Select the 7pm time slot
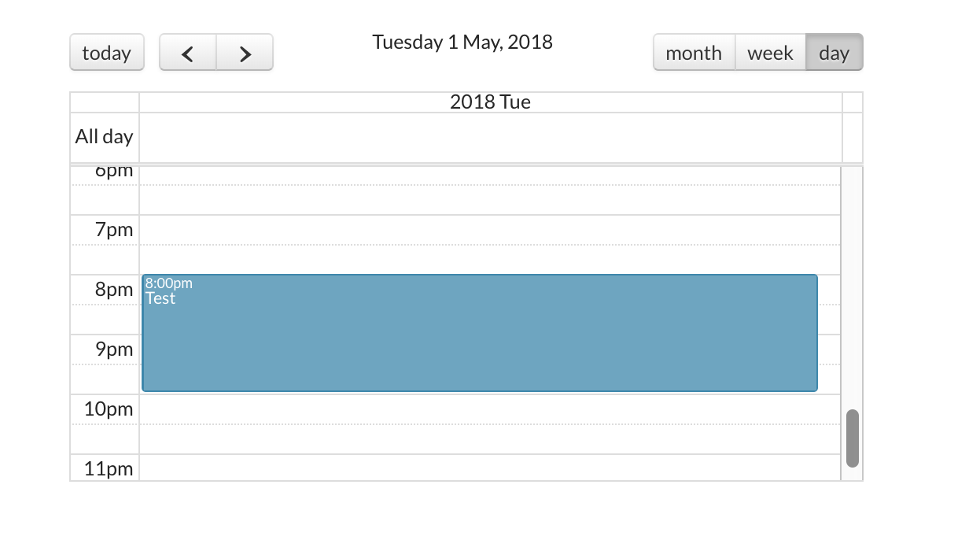 pos(490,230)
